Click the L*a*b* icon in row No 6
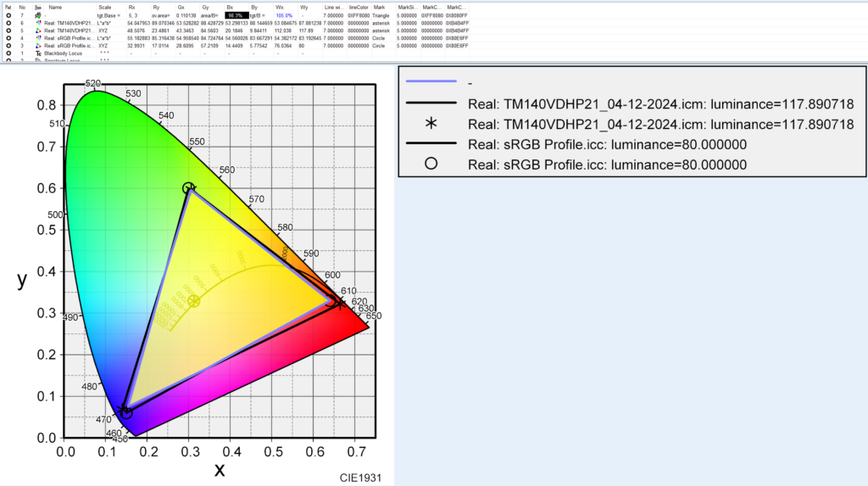Viewport: 868px width, 486px height. (37, 23)
